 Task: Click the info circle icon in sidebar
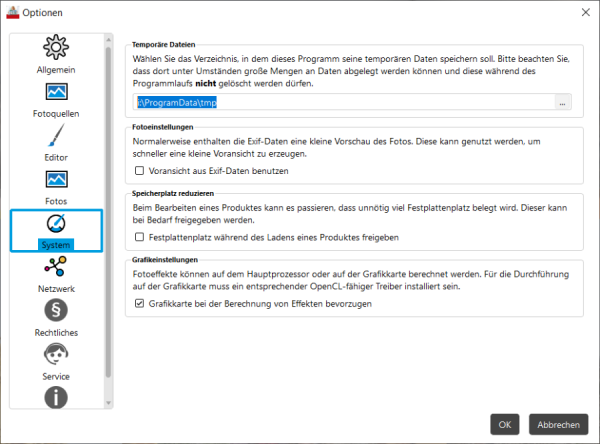[x=56, y=398]
